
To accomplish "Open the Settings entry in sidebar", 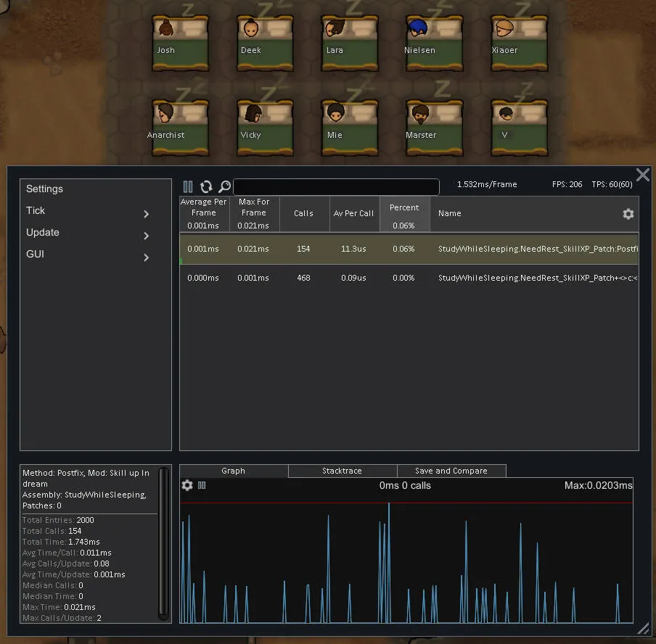I will tap(45, 189).
